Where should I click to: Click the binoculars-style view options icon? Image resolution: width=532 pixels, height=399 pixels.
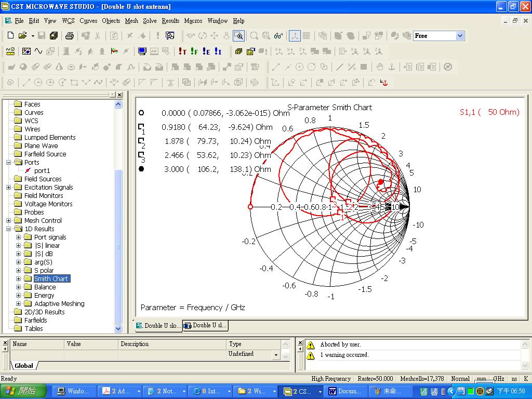[278, 35]
